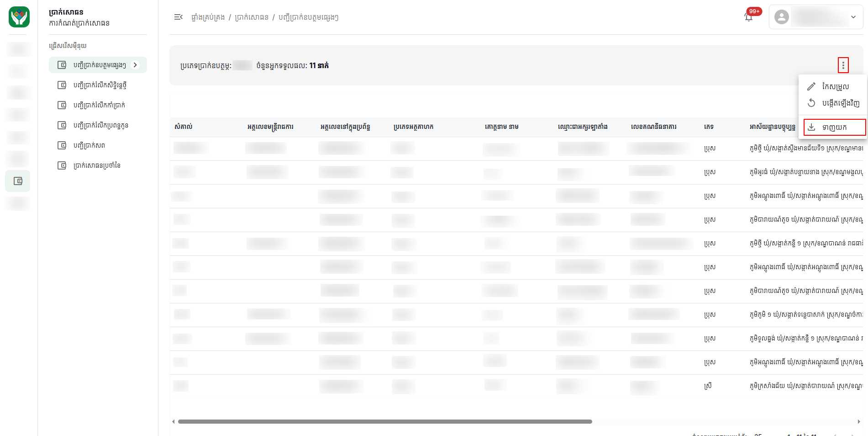The width and height of the screenshot is (868, 436).
Task: Click the ជ្រើសរើសម៉ឺនុយ sidebar label
Action: pyautogui.click(x=68, y=46)
